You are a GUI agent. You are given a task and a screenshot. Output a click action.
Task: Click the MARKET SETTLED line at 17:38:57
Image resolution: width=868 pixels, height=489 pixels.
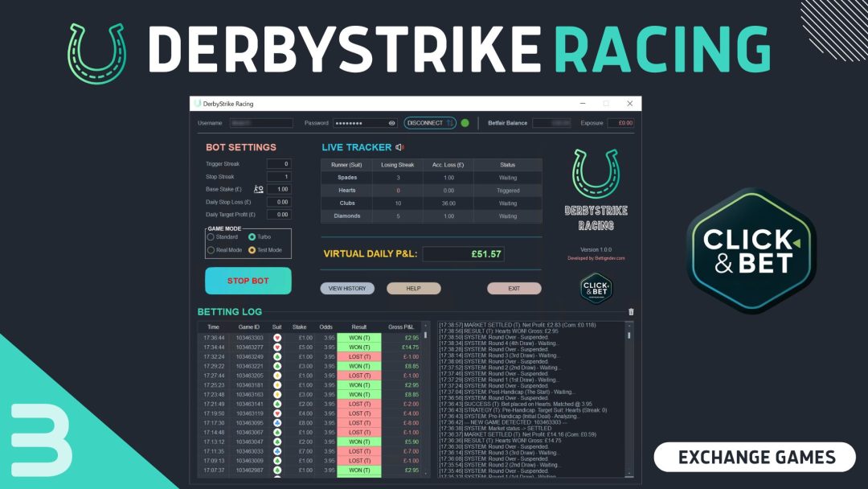(x=518, y=325)
